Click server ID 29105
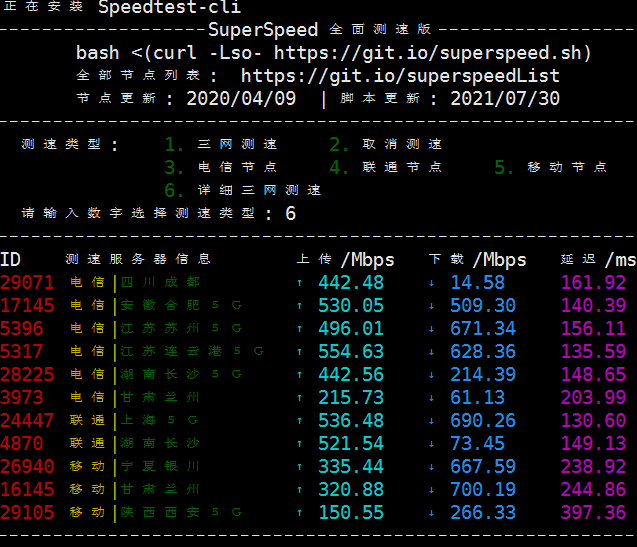Image resolution: width=637 pixels, height=547 pixels. point(27,512)
